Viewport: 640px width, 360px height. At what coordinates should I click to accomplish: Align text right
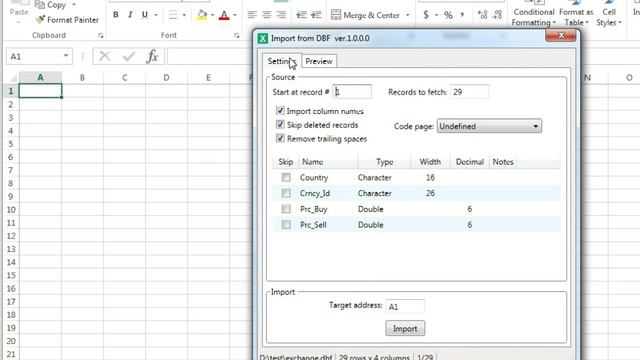[x=281, y=15]
